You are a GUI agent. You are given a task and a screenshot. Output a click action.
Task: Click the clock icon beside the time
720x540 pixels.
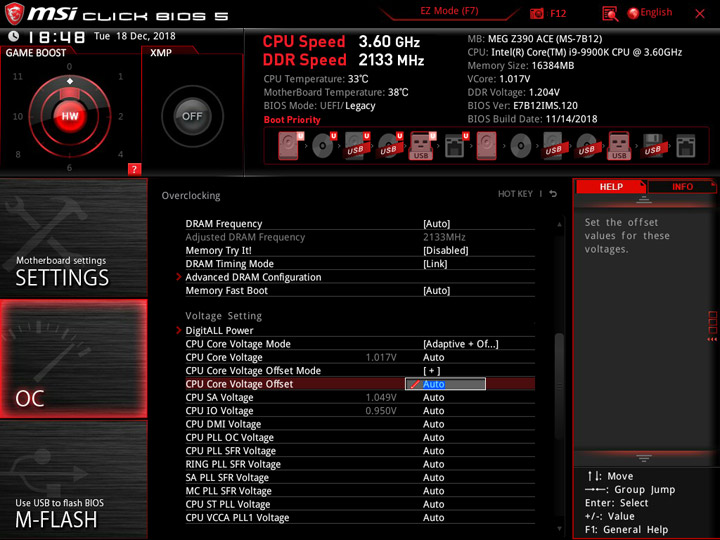click(14, 36)
